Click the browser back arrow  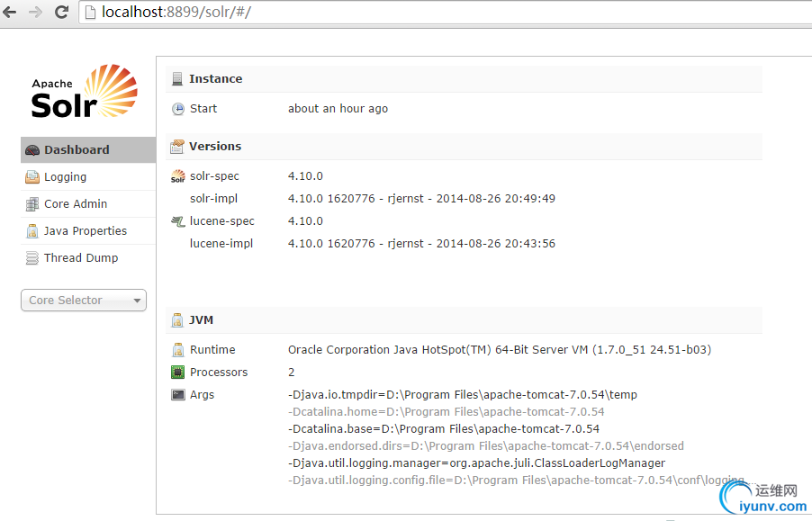click(x=9, y=12)
